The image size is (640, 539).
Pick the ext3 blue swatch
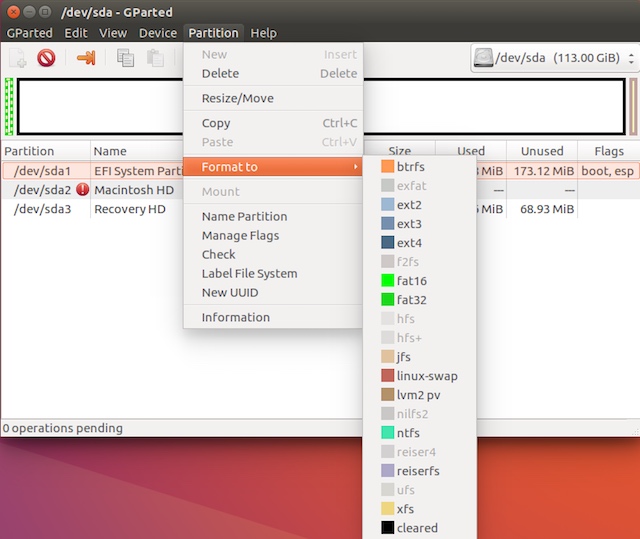(387, 224)
